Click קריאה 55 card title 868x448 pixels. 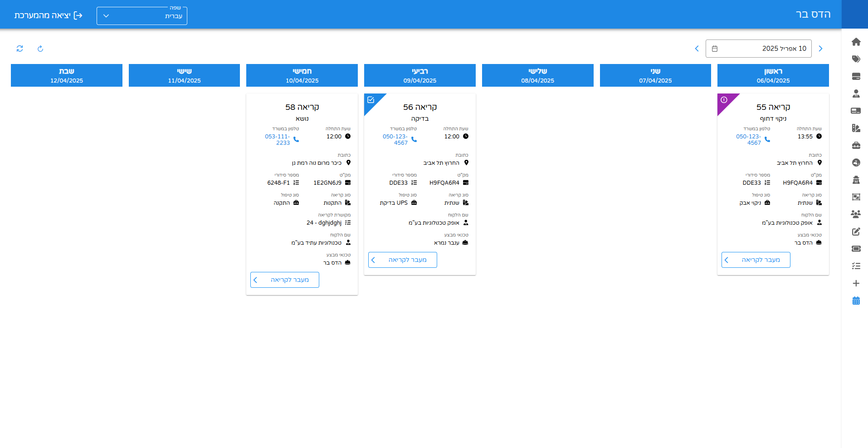773,107
